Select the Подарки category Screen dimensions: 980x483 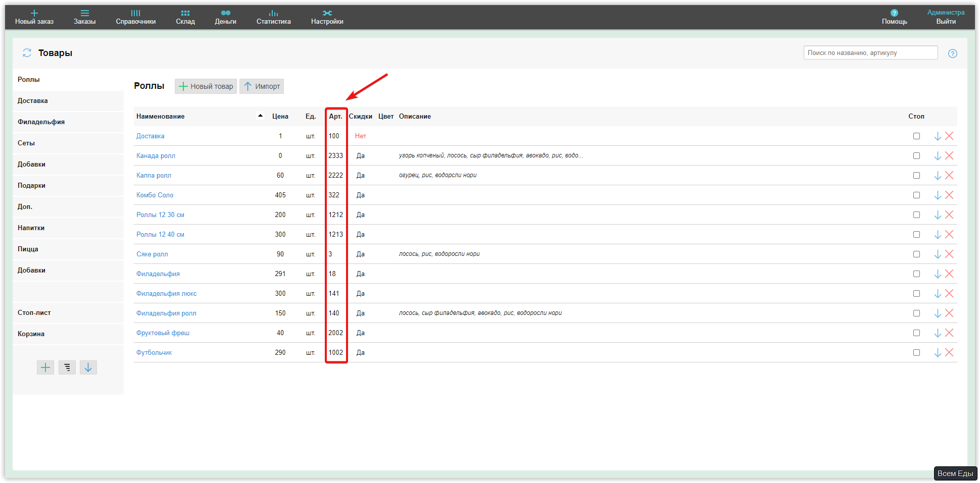pos(68,186)
